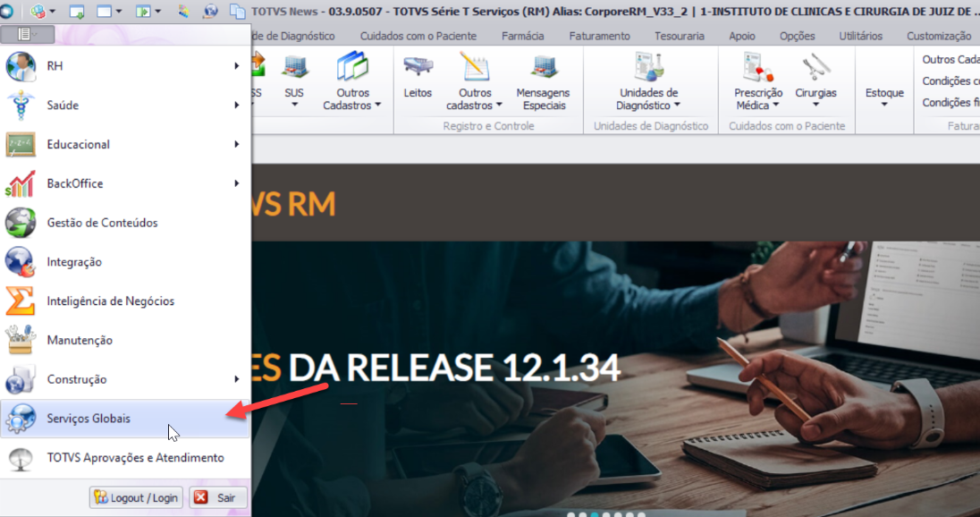The image size is (980, 517).
Task: Open the Manutenção toolbox icon
Action: point(21,340)
